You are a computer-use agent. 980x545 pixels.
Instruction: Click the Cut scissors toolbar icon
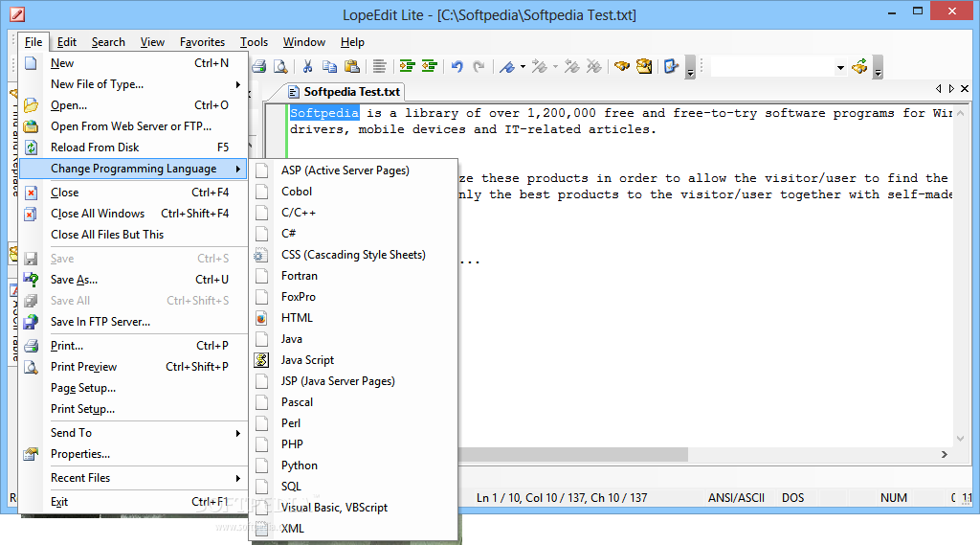(307, 66)
